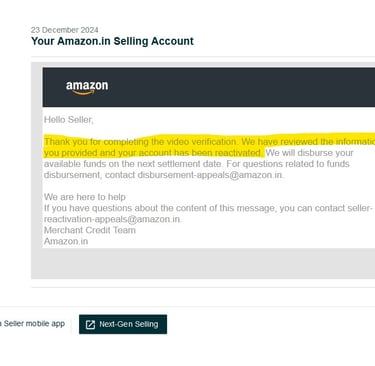Screen dimensions: 375x366
Task: Click the reactivation-appeals@amazon.in email address
Action: [x=112, y=219]
